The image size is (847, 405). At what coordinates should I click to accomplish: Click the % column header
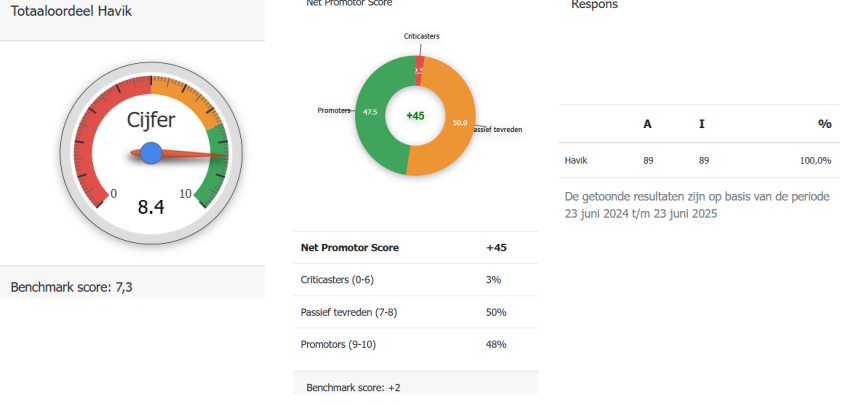[824, 124]
